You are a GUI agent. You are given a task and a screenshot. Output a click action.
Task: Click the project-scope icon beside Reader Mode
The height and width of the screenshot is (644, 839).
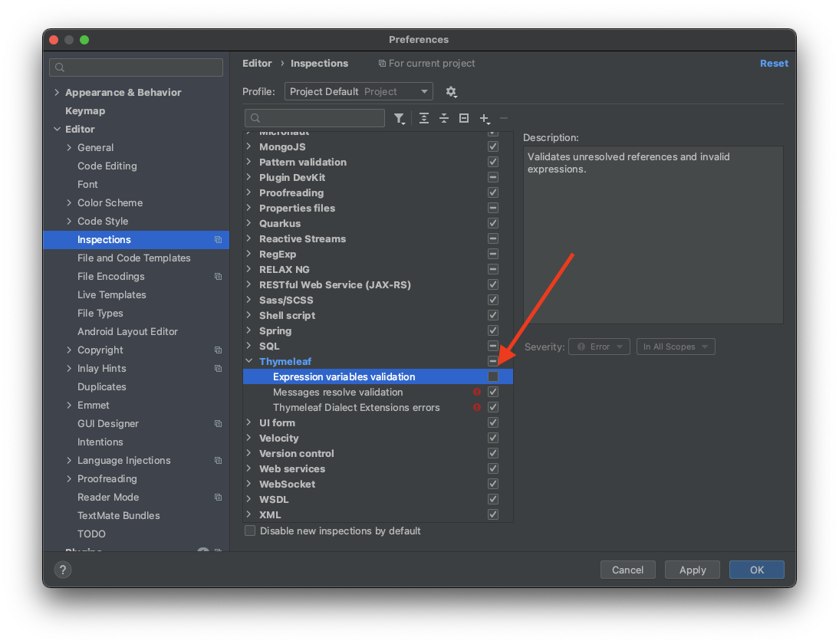[219, 498]
